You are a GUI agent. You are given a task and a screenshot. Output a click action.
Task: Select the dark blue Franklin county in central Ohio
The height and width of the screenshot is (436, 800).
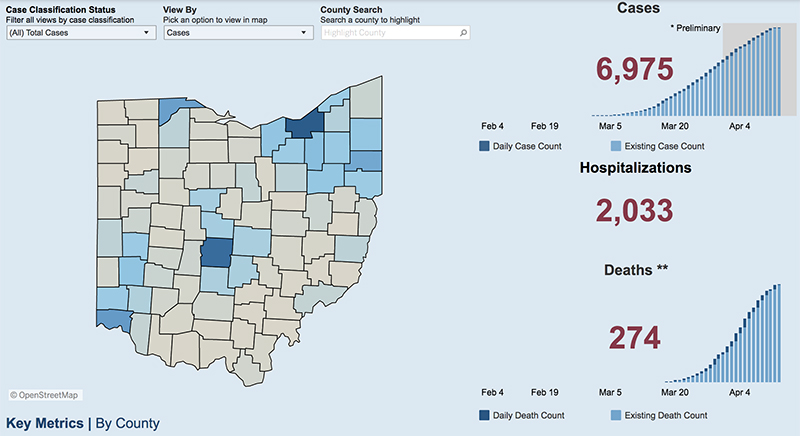pos(217,253)
